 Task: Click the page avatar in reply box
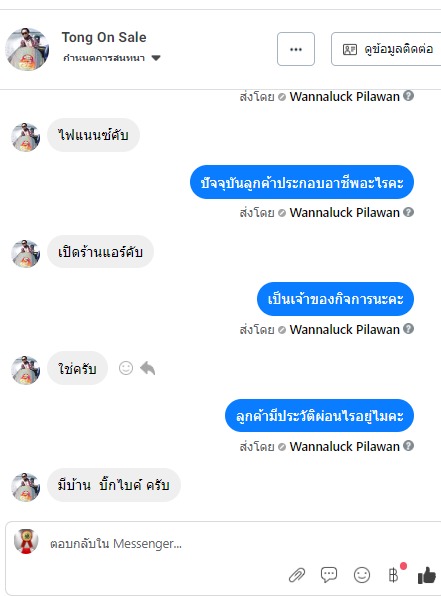[x=26, y=541]
